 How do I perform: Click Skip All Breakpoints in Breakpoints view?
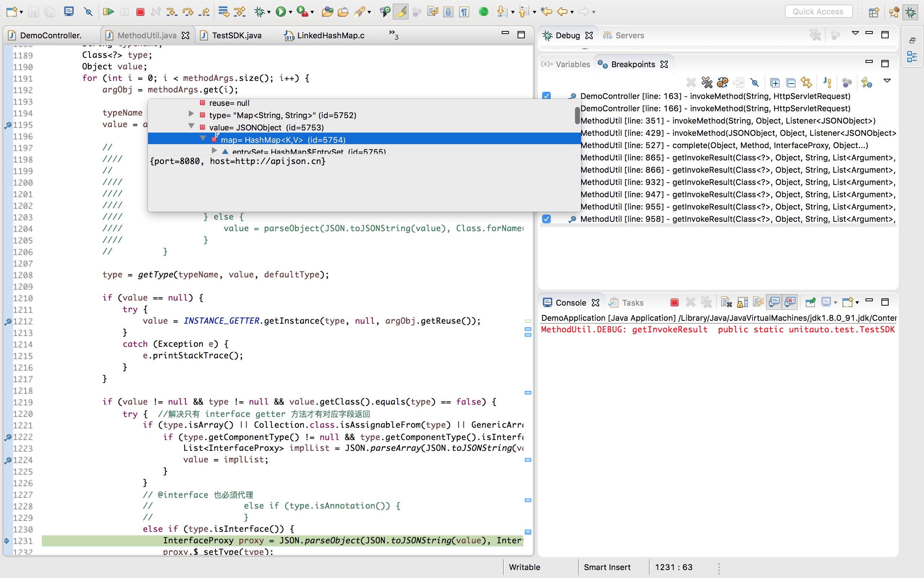pos(754,82)
